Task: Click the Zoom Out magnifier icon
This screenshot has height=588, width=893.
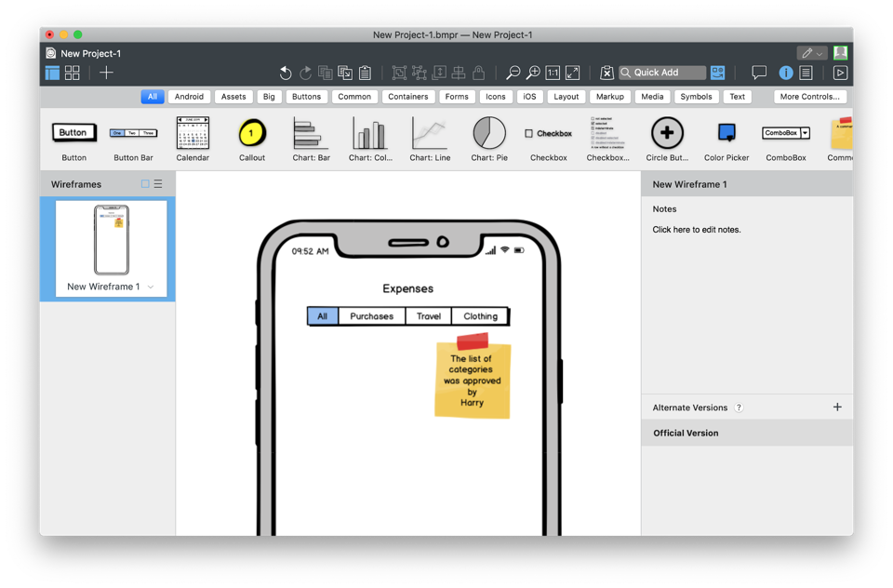Action: point(513,73)
